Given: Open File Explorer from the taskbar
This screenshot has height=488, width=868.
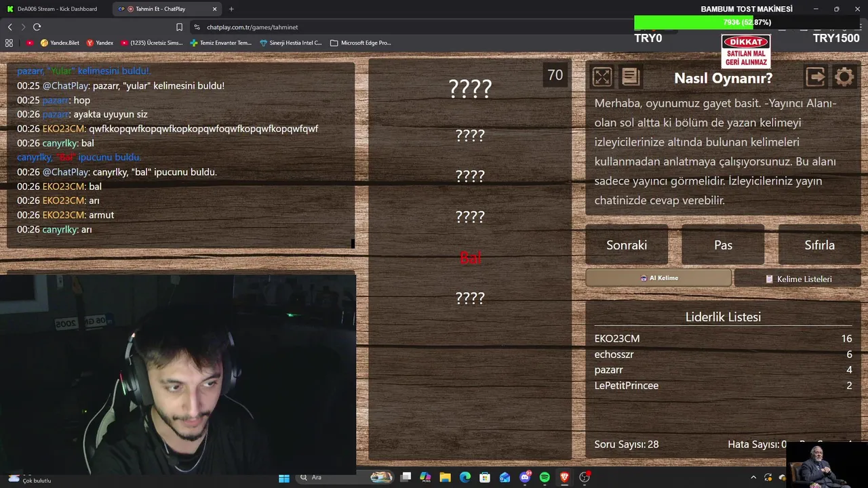Looking at the screenshot, I should [445, 478].
